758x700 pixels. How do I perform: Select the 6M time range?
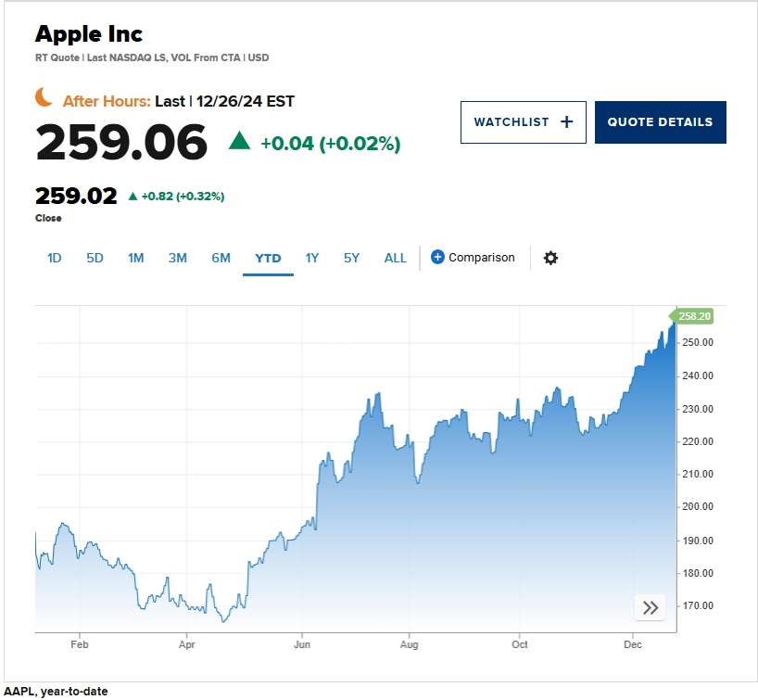[221, 258]
